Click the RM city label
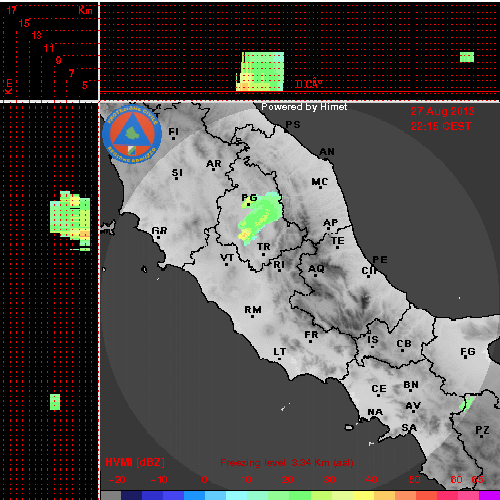The image size is (500, 500). point(253,310)
